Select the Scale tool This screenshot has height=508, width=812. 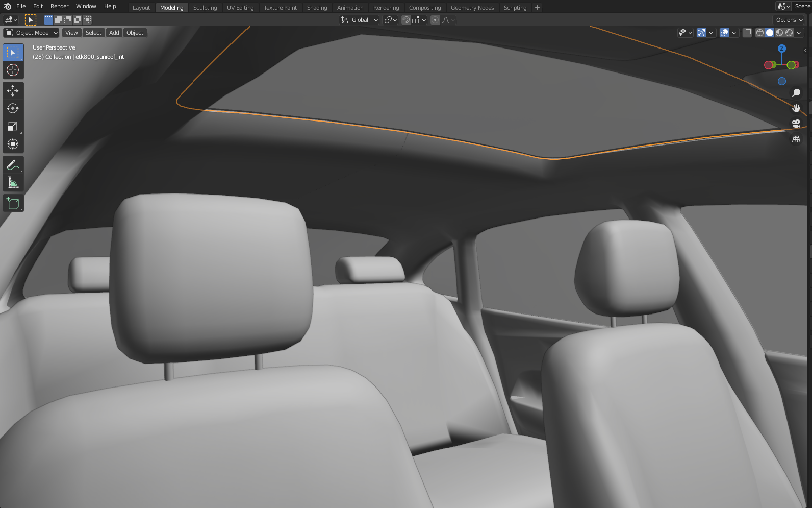13,127
